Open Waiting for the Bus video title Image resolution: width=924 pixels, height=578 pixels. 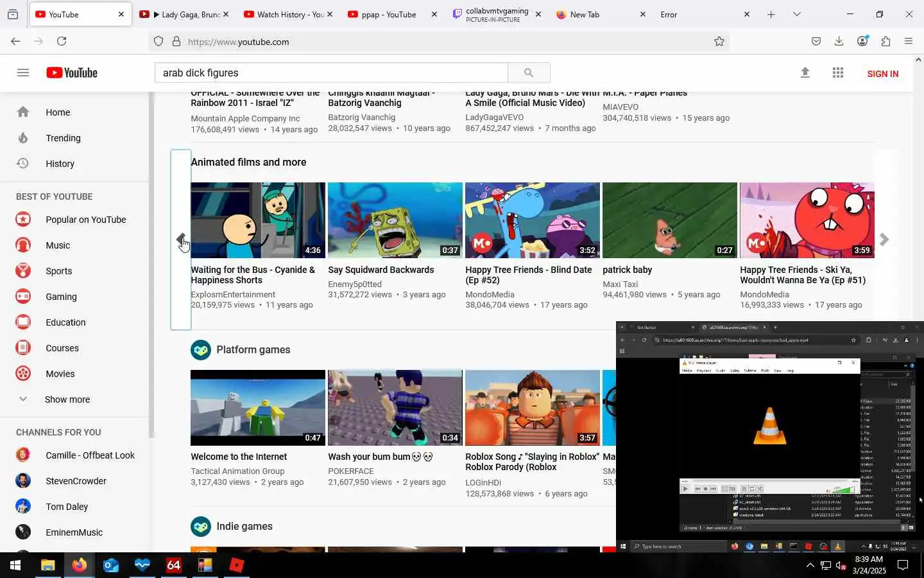[x=253, y=275]
